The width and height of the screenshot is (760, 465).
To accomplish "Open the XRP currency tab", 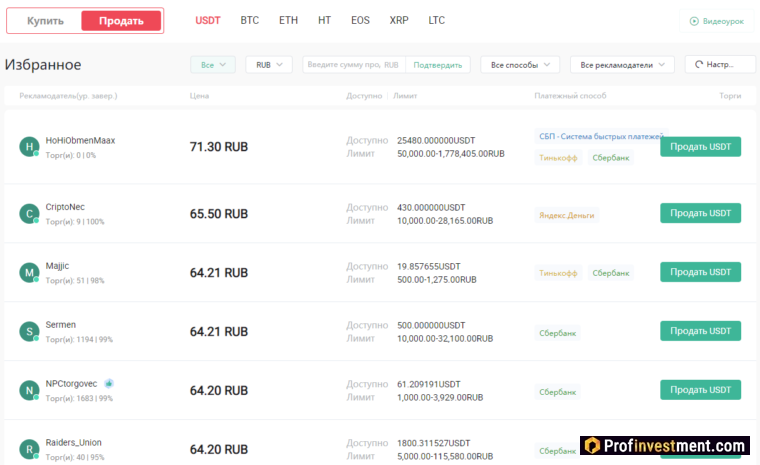I will pyautogui.click(x=399, y=20).
